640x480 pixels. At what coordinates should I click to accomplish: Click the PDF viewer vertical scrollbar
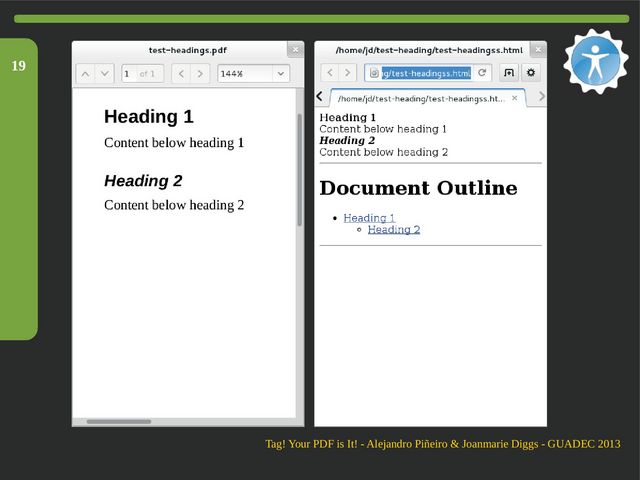(x=299, y=170)
